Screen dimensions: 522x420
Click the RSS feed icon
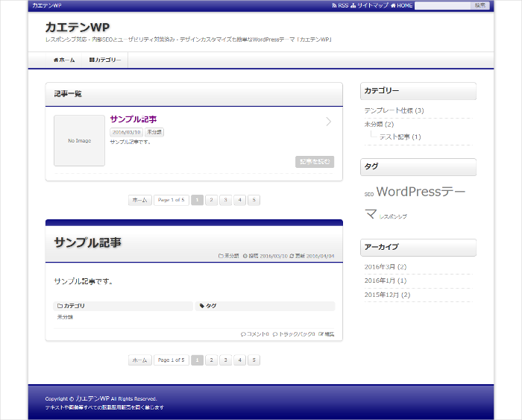pyautogui.click(x=334, y=5)
